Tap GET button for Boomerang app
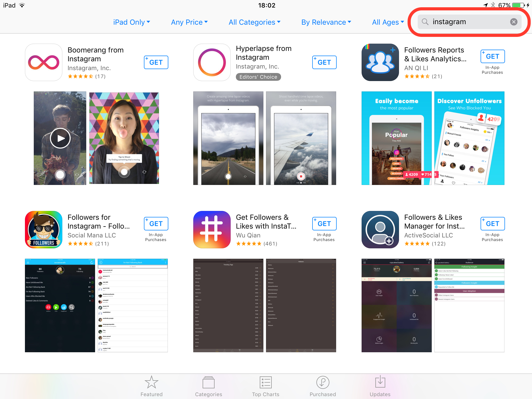The width and height of the screenshot is (532, 399). 155,62
